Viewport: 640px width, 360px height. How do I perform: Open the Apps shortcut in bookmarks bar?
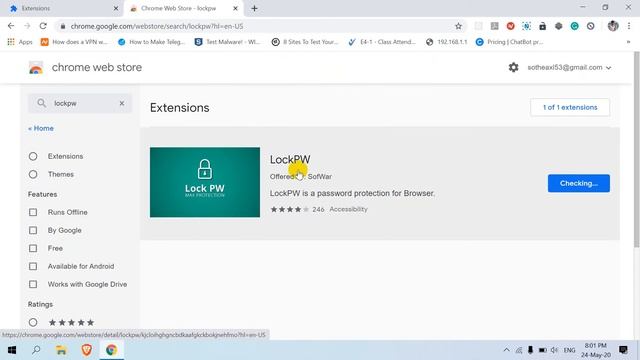click(x=20, y=42)
